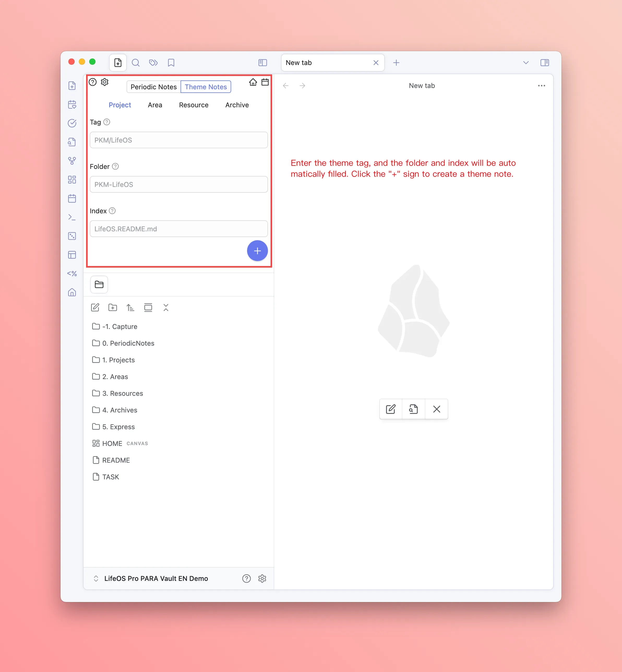Open the README file
Screen dimensions: 622x672
(x=116, y=460)
